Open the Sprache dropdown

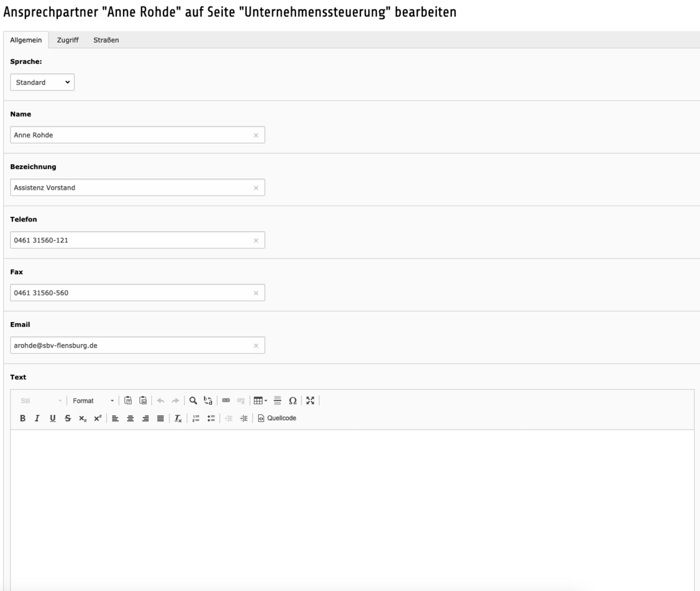click(x=43, y=82)
